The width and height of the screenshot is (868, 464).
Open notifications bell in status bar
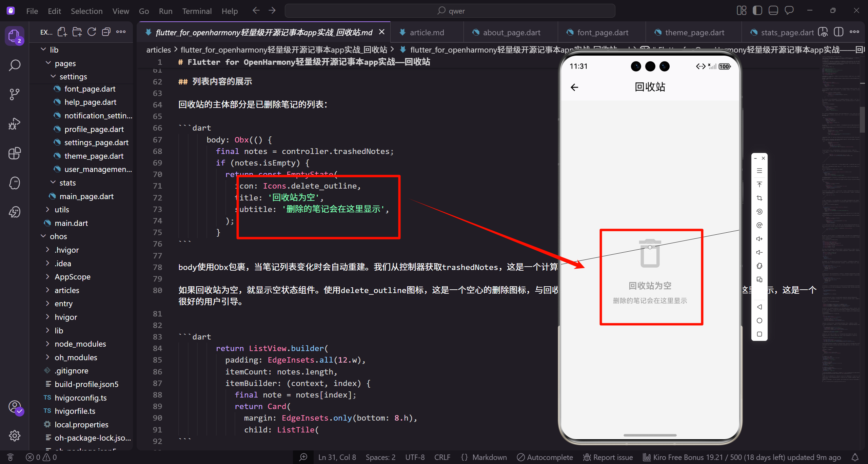[855, 457]
